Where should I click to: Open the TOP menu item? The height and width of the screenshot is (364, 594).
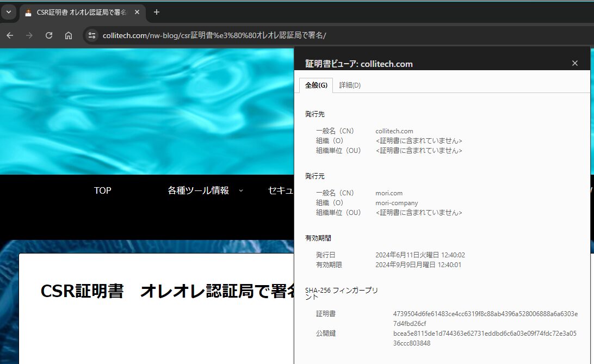(x=103, y=190)
